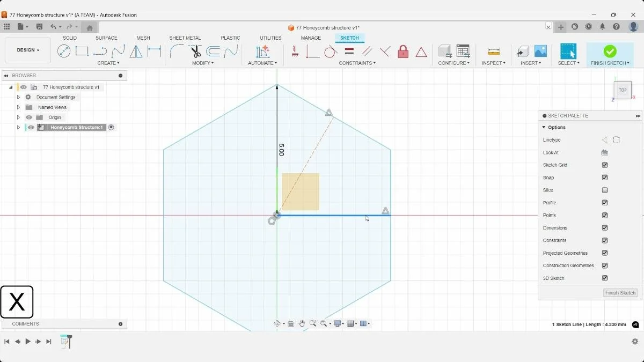Switch to the MANAGE tab
This screenshot has width=644, height=362.
(x=311, y=38)
